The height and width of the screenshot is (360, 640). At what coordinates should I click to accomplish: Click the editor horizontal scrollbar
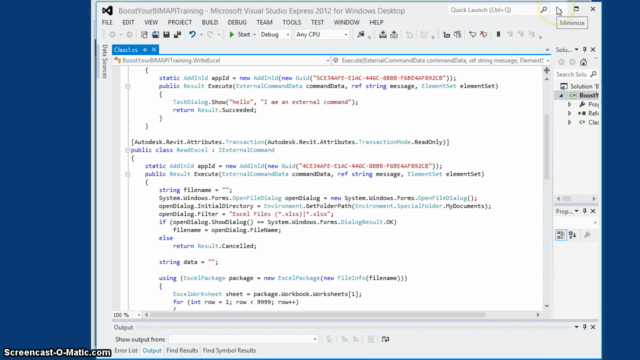(318, 315)
